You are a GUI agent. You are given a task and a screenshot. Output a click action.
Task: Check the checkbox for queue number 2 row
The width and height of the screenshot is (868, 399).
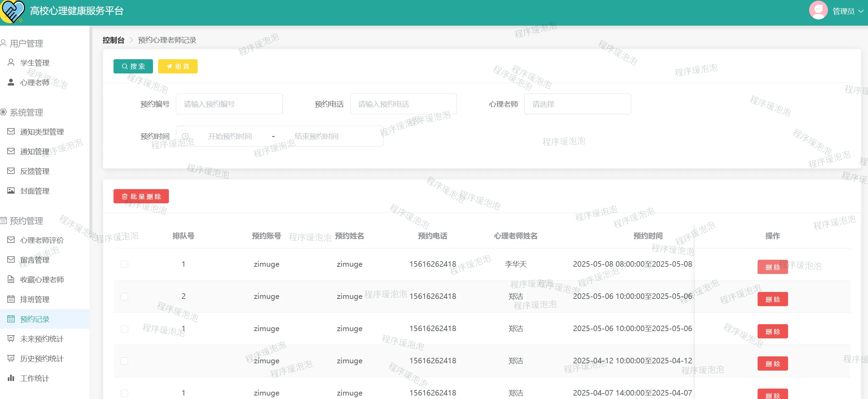pyautogui.click(x=125, y=296)
